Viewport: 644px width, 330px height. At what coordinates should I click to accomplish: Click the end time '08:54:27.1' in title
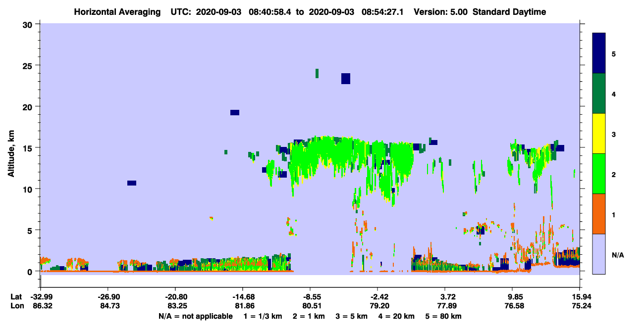(x=383, y=12)
